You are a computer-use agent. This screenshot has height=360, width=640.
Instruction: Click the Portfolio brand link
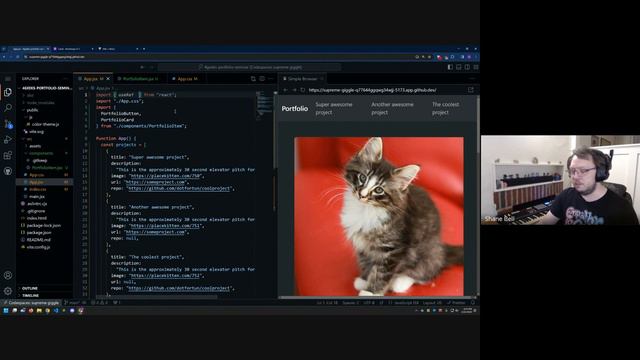click(x=295, y=109)
